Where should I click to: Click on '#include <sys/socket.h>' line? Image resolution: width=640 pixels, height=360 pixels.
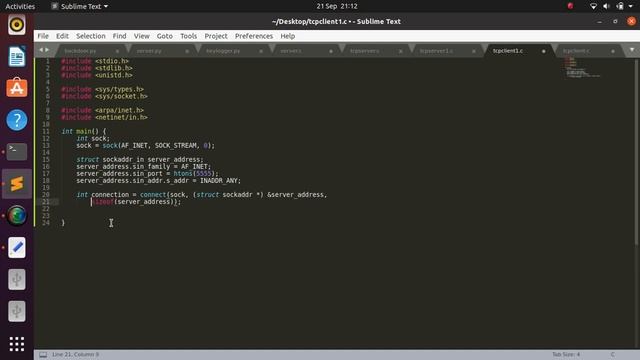point(104,96)
